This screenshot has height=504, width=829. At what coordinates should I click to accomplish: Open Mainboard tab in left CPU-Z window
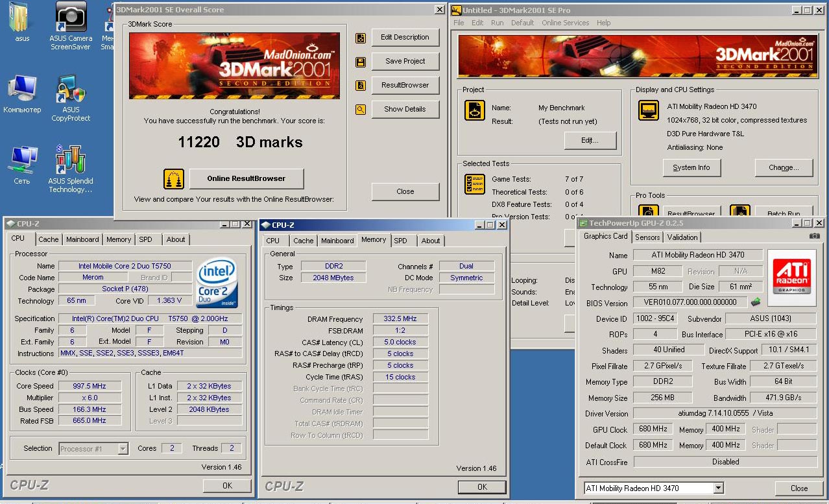click(x=82, y=239)
